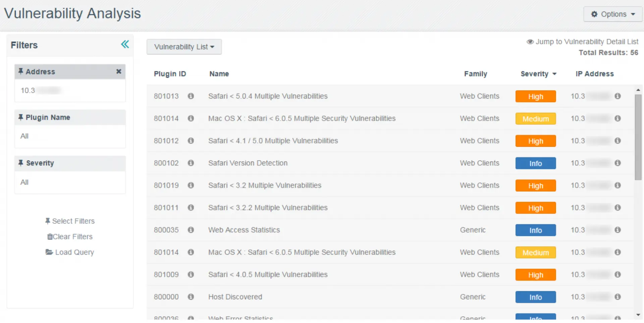Click info icon beside plugin 800102
Viewport: 644px width, 323px height.
(191, 163)
